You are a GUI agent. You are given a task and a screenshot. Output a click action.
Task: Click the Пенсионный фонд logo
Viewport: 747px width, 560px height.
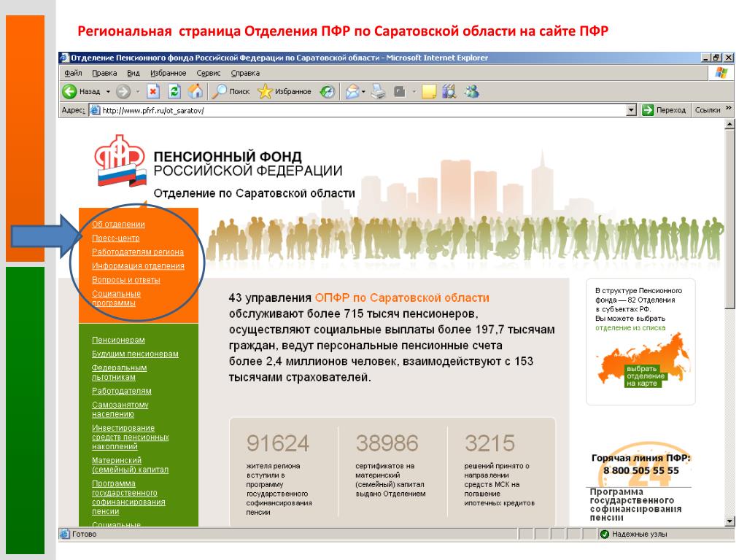coord(120,161)
